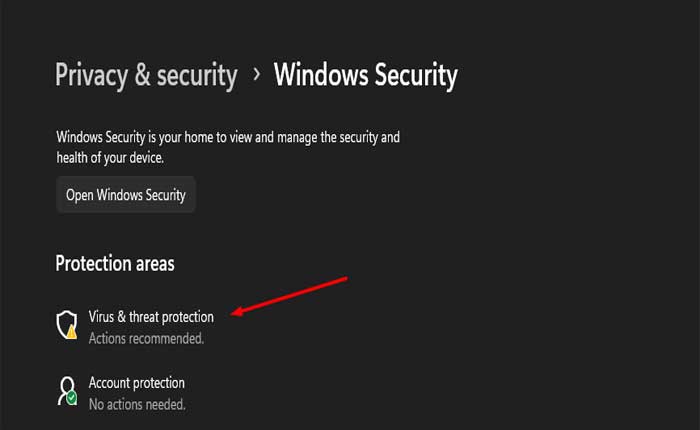
Task: Click the breadcrumb chevron separator
Action: coord(256,75)
